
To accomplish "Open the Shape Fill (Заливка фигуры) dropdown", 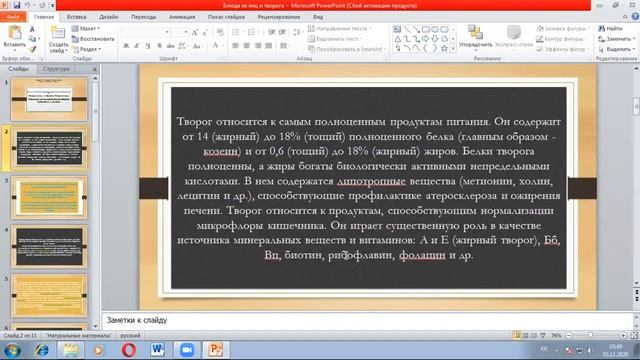I will point(563,29).
